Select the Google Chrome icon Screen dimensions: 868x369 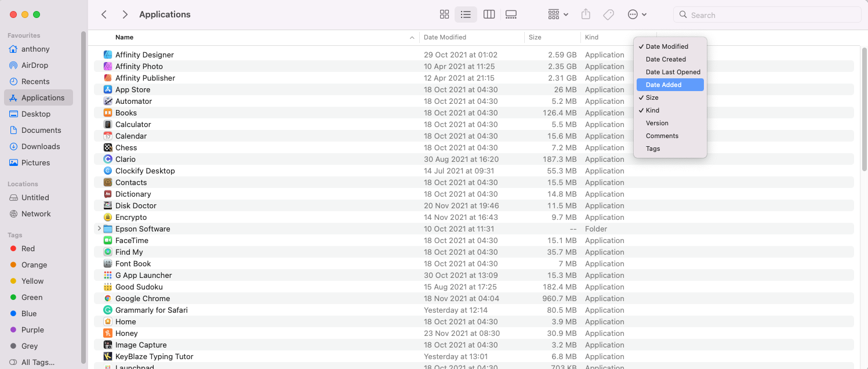(x=108, y=298)
